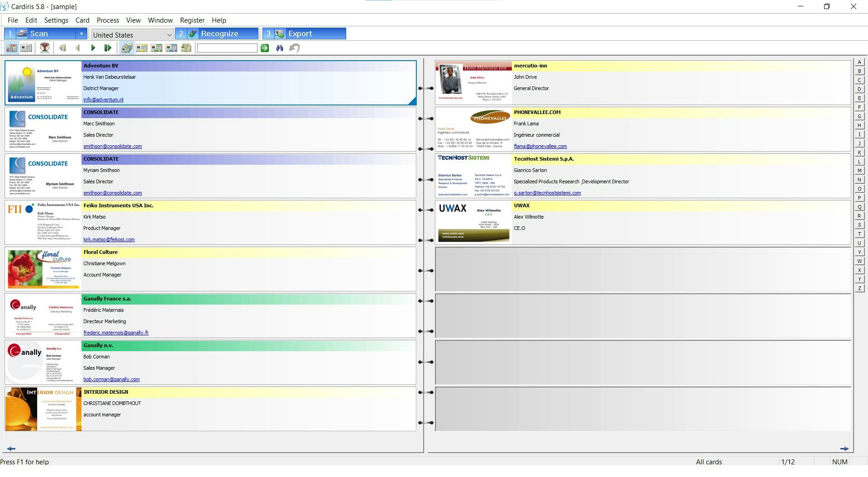The width and height of the screenshot is (868, 477).
Task: Show yellow-flagged cards filter icon
Action: pos(142,48)
